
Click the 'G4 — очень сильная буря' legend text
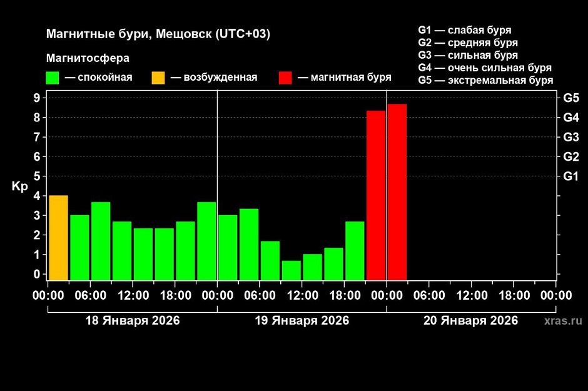point(484,68)
